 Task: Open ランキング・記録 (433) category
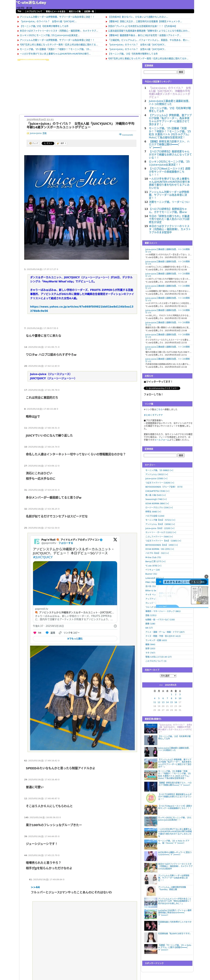pos(156,640)
